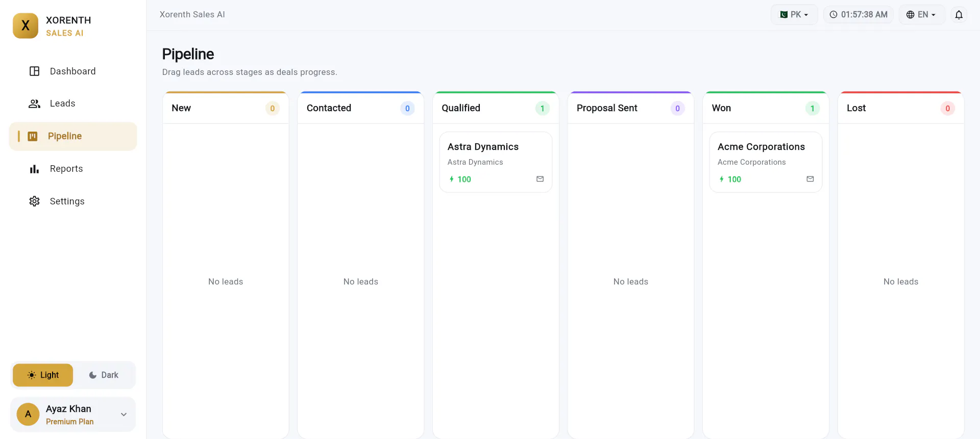Click the Qualified column header
Image resolution: width=980 pixels, height=439 pixels.
pos(496,108)
